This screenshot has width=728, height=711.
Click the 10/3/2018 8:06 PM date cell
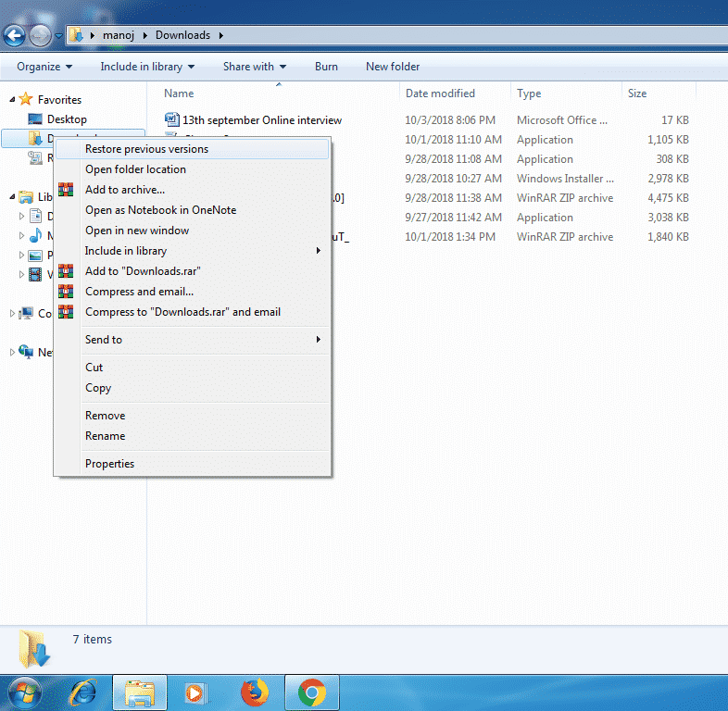tap(450, 120)
